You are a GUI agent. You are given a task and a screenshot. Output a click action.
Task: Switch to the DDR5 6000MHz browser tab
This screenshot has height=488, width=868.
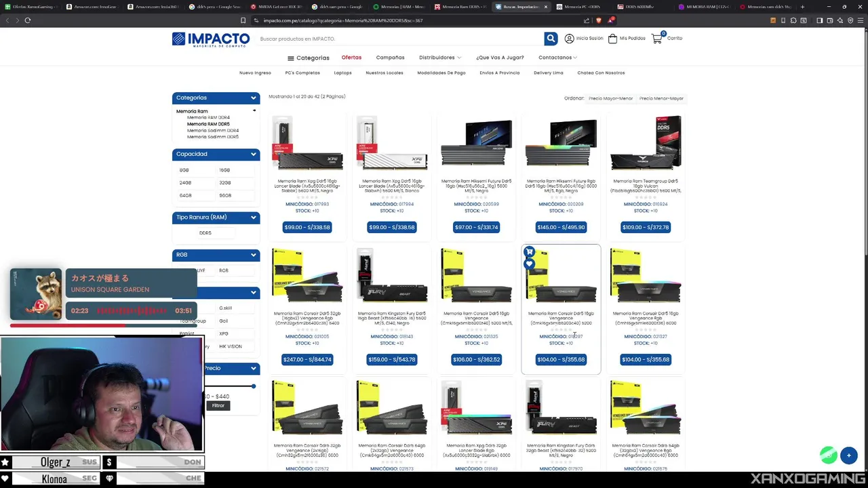tap(640, 7)
